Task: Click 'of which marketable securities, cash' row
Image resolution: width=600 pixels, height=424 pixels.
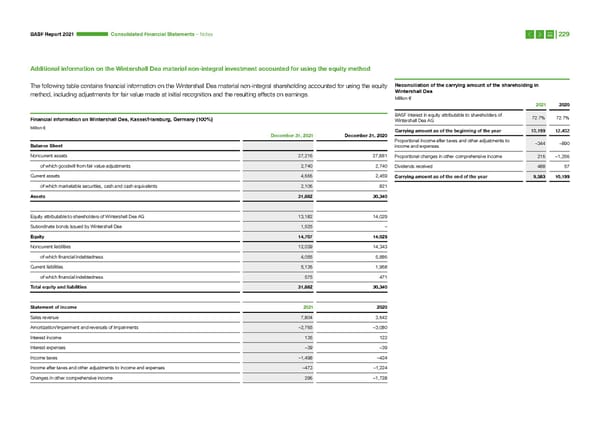Action: coord(98,186)
